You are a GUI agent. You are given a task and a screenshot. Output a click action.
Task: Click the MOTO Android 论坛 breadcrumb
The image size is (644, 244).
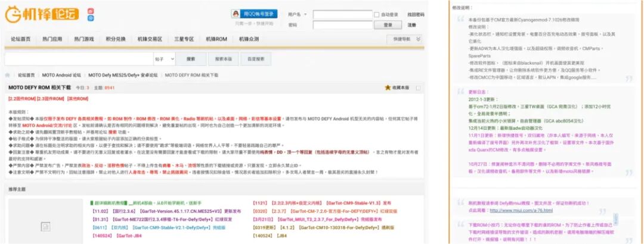61,76
